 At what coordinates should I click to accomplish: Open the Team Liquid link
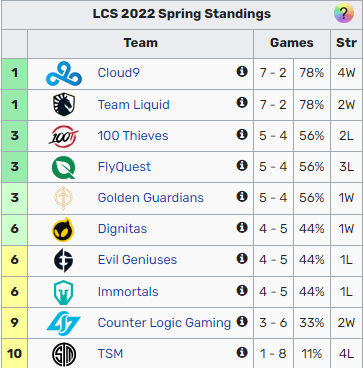(134, 105)
